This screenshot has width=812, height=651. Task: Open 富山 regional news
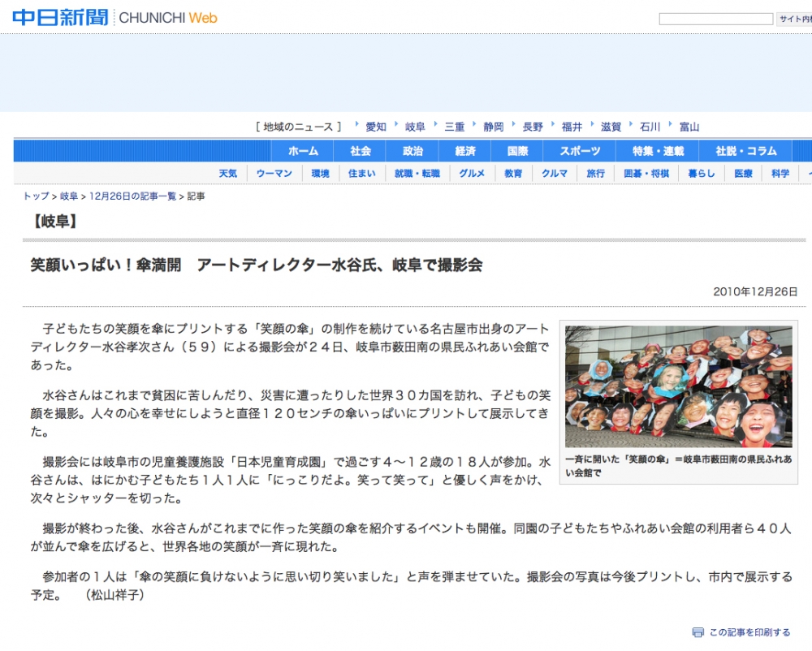pyautogui.click(x=689, y=127)
